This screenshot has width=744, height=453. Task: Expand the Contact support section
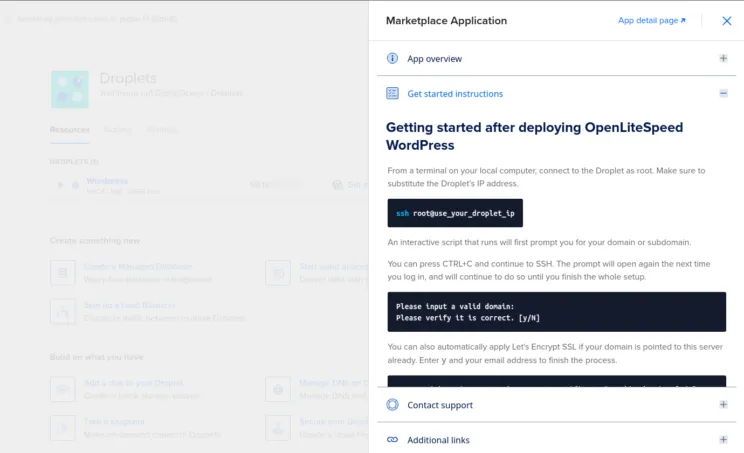pyautogui.click(x=723, y=405)
